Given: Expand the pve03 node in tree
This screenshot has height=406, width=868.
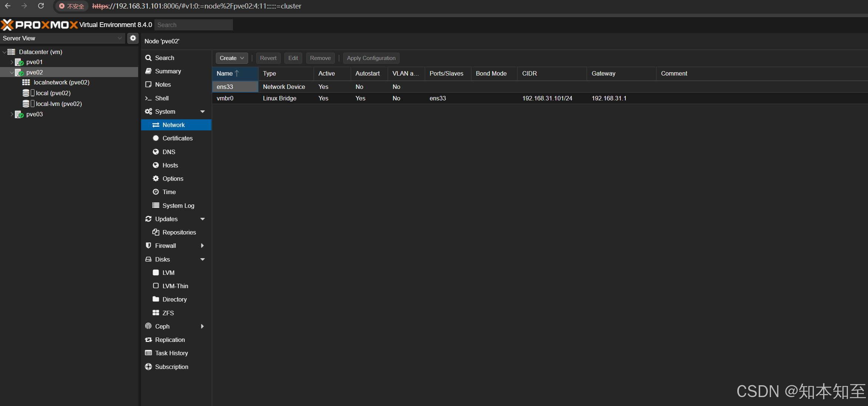Looking at the screenshot, I should pos(12,114).
